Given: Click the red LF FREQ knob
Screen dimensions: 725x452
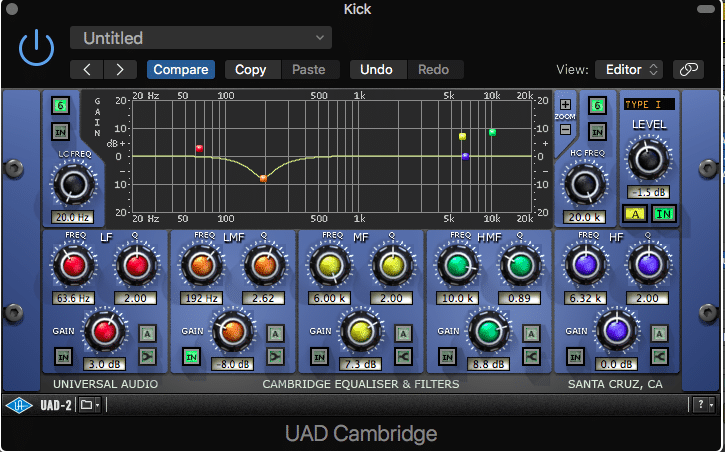Looking at the screenshot, I should pyautogui.click(x=74, y=266).
